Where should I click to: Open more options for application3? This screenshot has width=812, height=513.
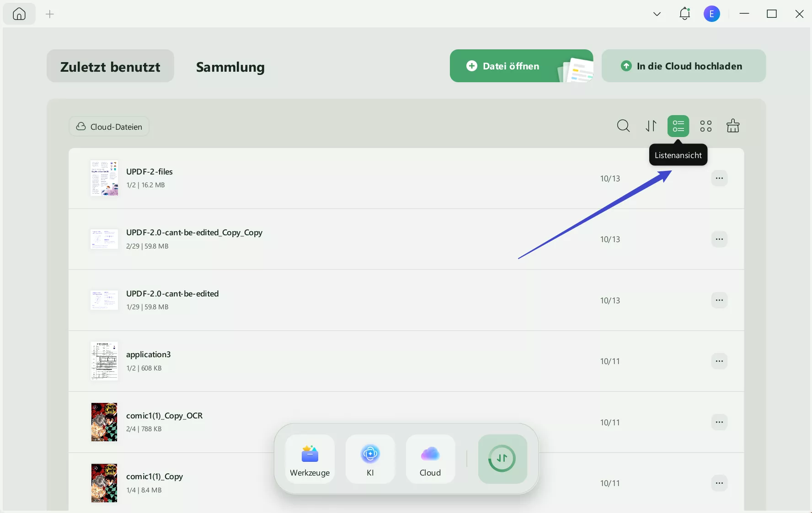[719, 361]
